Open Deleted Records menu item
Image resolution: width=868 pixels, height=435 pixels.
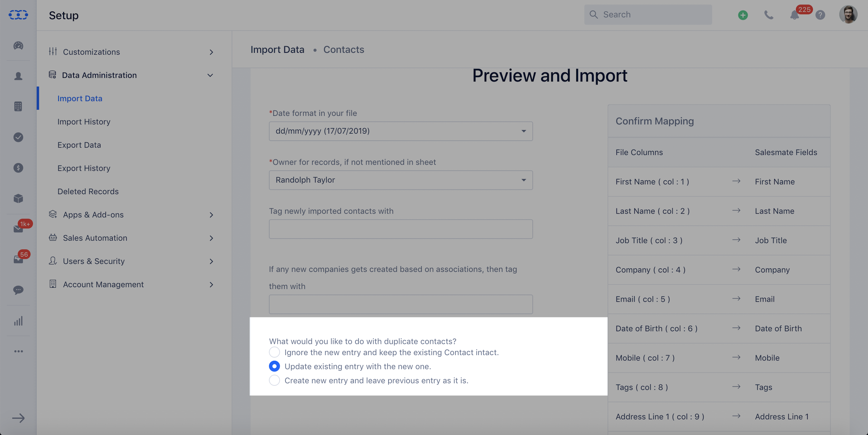click(x=88, y=192)
